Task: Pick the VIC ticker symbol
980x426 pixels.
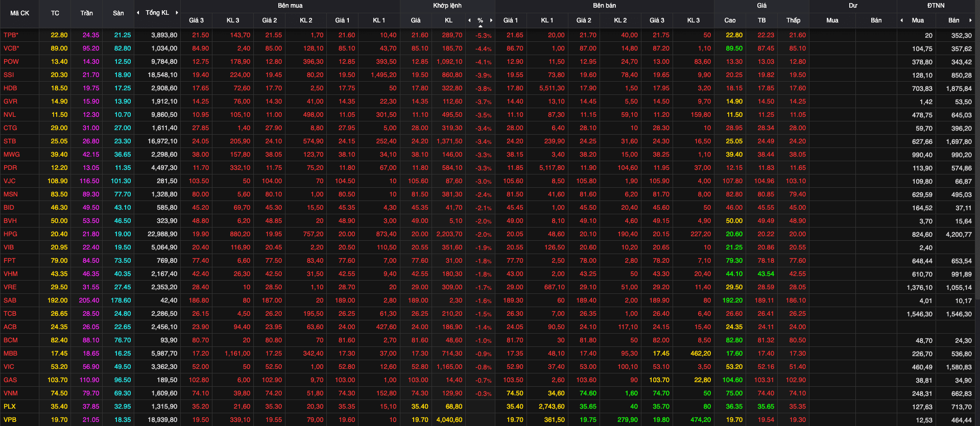Action: (x=9, y=367)
